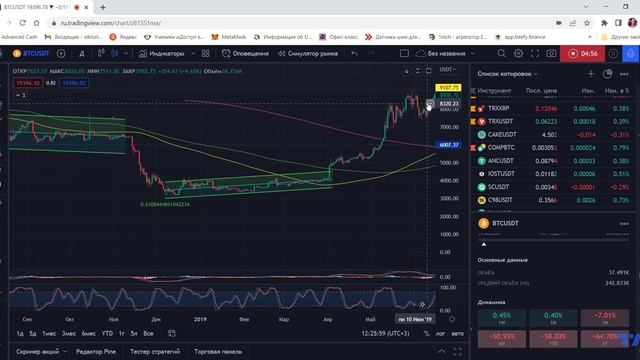Open BTCUSDT details more options
The height and width of the screenshot is (360, 640).
coord(624,224)
